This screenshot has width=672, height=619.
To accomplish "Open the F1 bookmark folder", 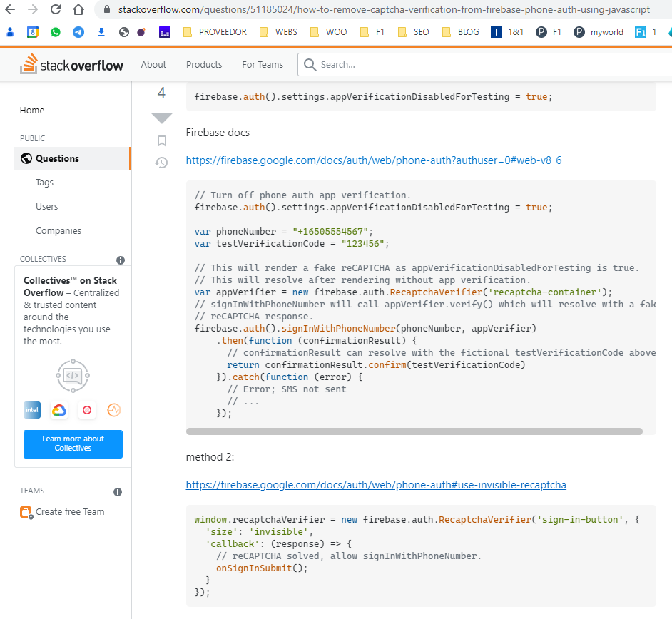I will [372, 32].
